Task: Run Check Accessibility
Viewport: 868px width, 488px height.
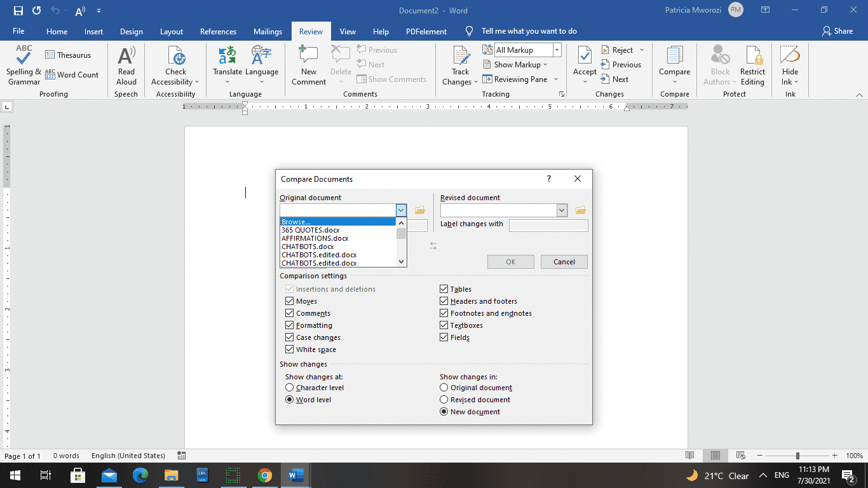Action: click(x=175, y=65)
